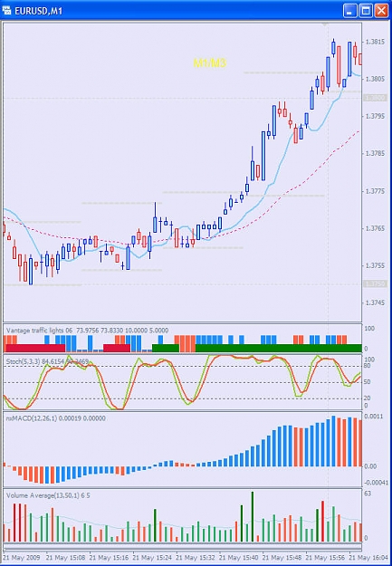This screenshot has width=392, height=566.
Task: Click the 21 May 15:56 time label
Action: (326, 557)
